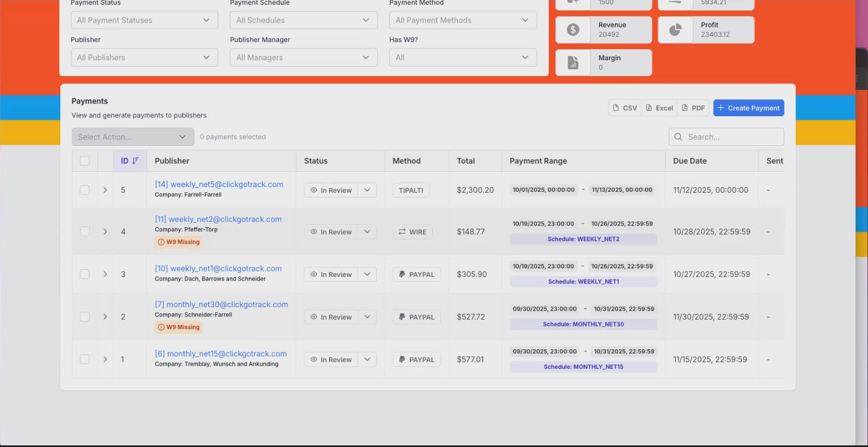Sort by the Total column header

click(x=465, y=161)
